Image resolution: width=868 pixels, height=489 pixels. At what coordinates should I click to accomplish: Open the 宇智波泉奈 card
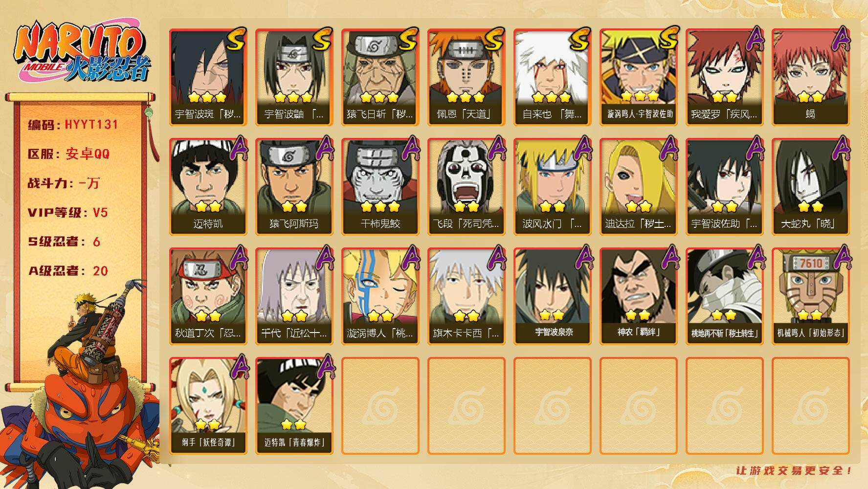[552, 296]
